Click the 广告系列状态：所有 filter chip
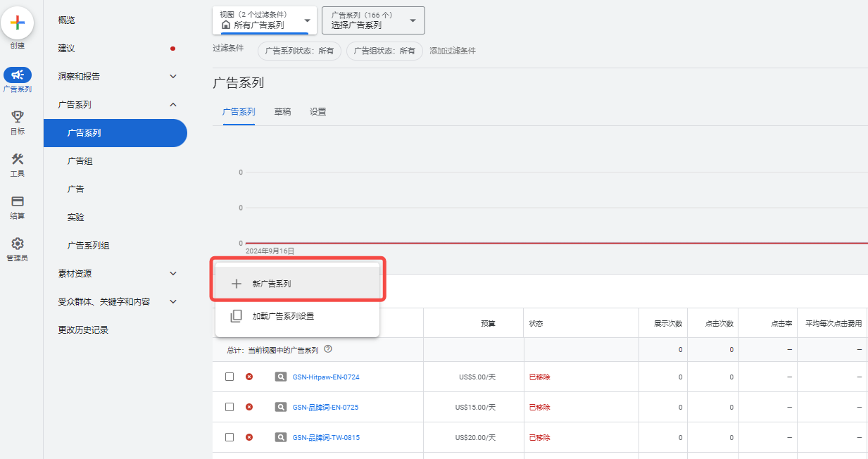The image size is (868, 459). 299,51
